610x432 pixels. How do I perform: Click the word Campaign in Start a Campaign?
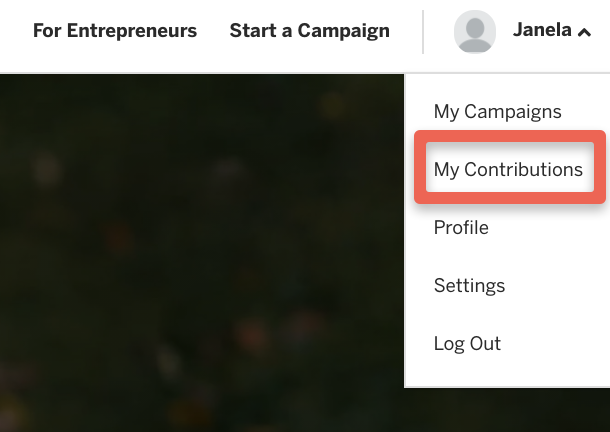pyautogui.click(x=344, y=31)
